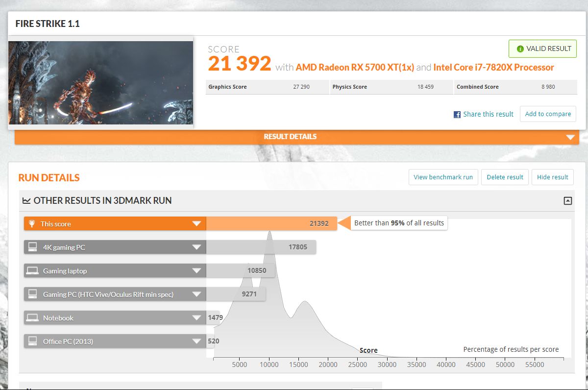
Task: Open the Notebook dropdown arrow
Action: 196,318
